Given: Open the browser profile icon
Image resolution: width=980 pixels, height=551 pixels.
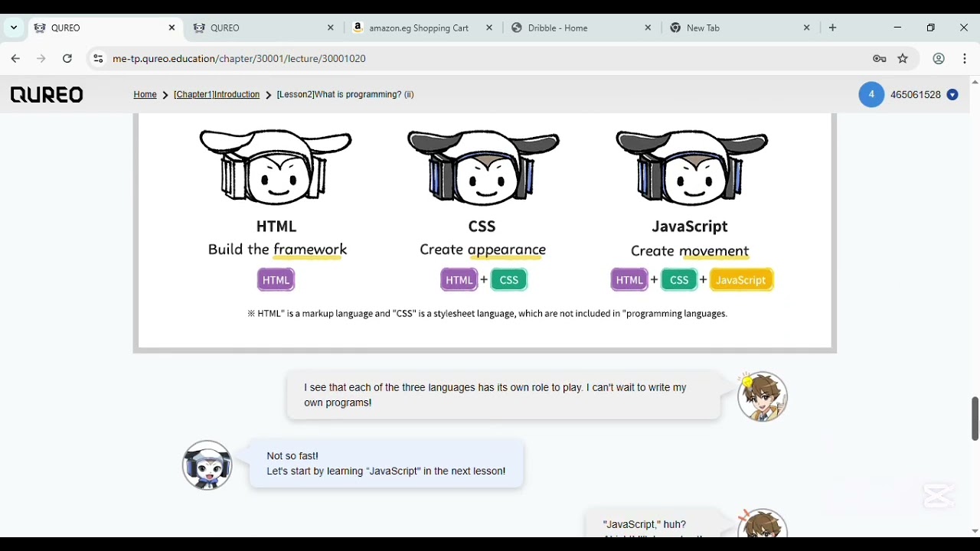Looking at the screenshot, I should pos(939,59).
